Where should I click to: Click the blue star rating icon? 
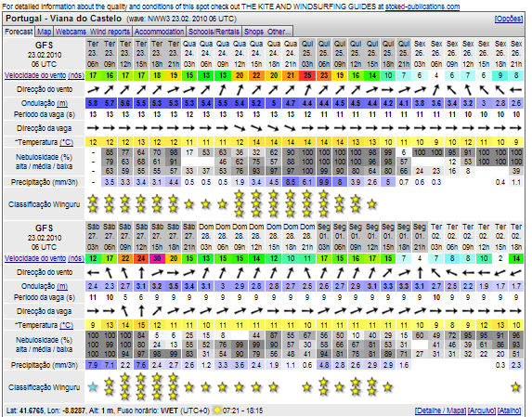click(93, 386)
